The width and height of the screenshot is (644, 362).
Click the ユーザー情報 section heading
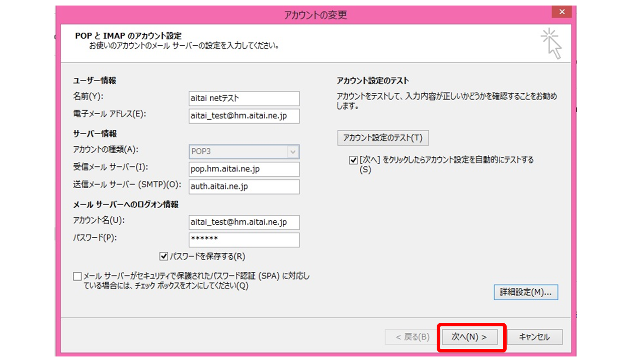click(x=95, y=80)
